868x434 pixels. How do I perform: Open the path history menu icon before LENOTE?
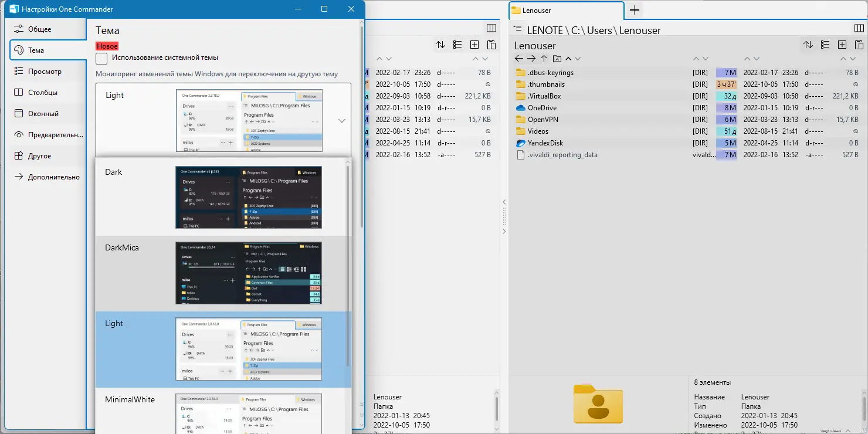tap(517, 29)
